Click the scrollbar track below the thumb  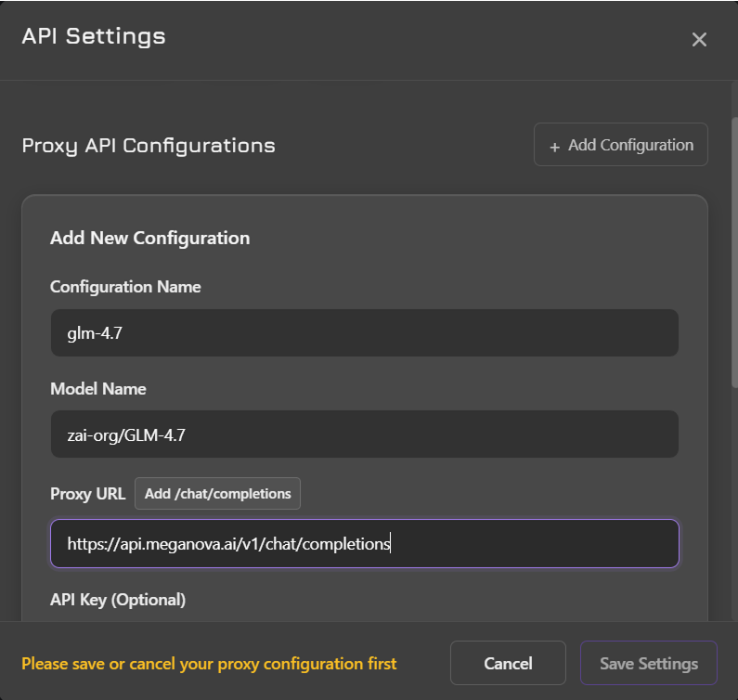click(x=733, y=501)
